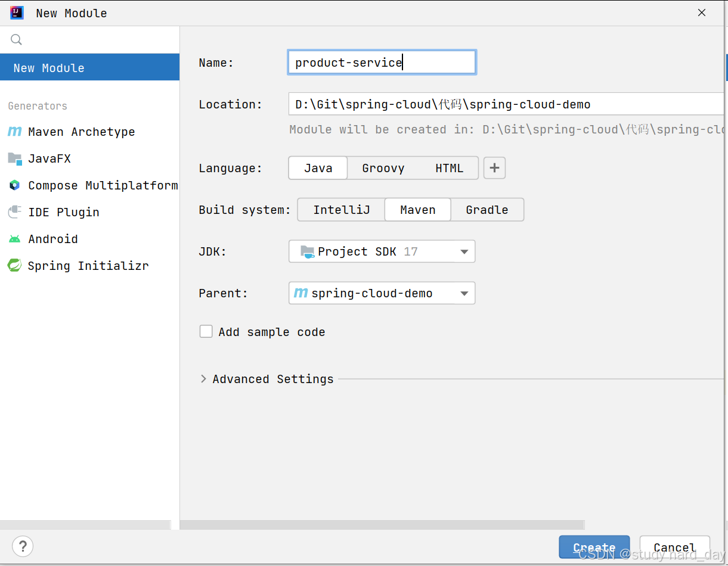Set the build system to IntelliJ

pos(342,210)
